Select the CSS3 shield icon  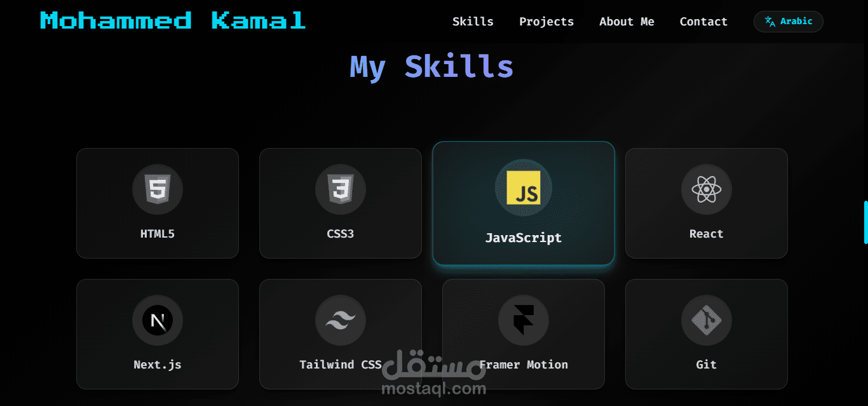[x=341, y=189]
